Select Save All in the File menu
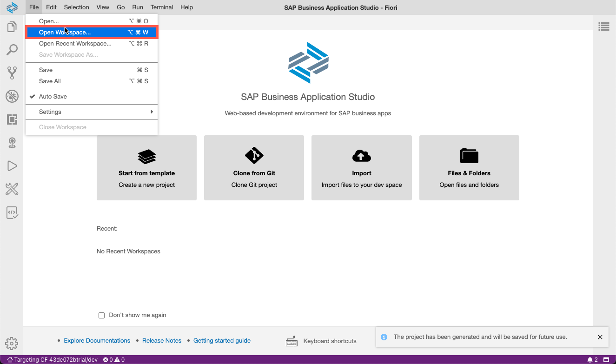The height and width of the screenshot is (364, 616). (x=92, y=81)
